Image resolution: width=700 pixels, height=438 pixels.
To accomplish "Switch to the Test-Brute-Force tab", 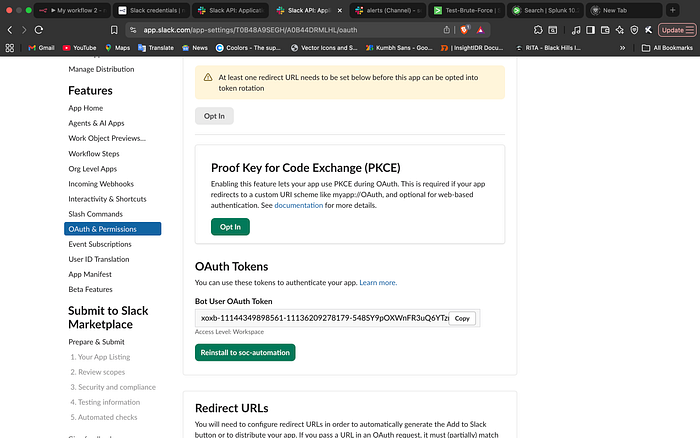I will pos(467,10).
